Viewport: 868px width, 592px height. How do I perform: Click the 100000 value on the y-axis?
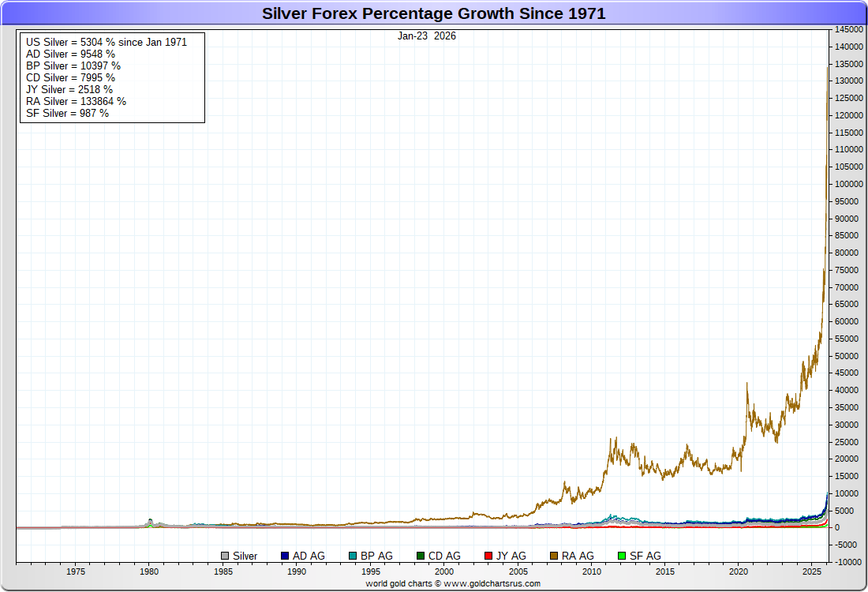tap(848, 184)
